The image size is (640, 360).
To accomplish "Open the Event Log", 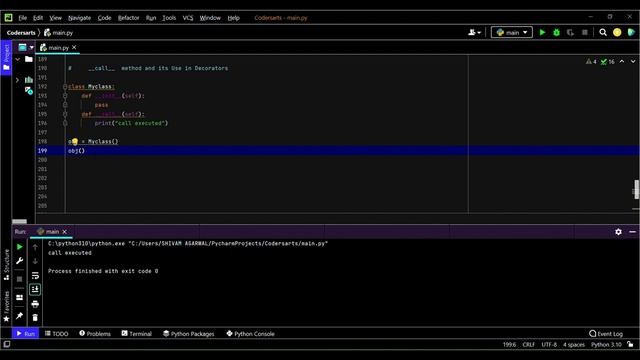I will [x=606, y=333].
